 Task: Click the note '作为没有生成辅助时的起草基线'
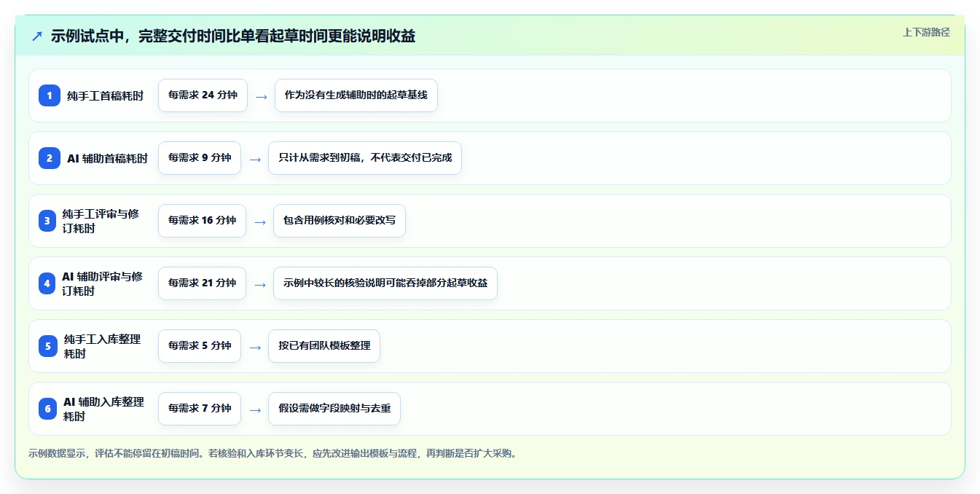point(356,95)
